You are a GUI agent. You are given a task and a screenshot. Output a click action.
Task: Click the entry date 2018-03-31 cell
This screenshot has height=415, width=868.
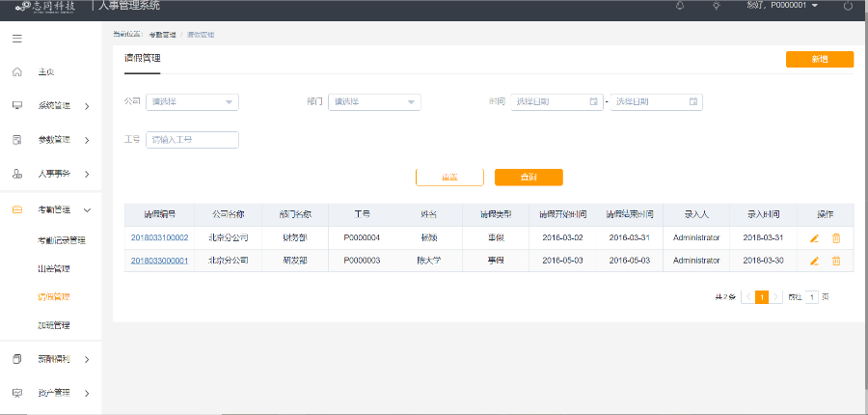pos(764,237)
